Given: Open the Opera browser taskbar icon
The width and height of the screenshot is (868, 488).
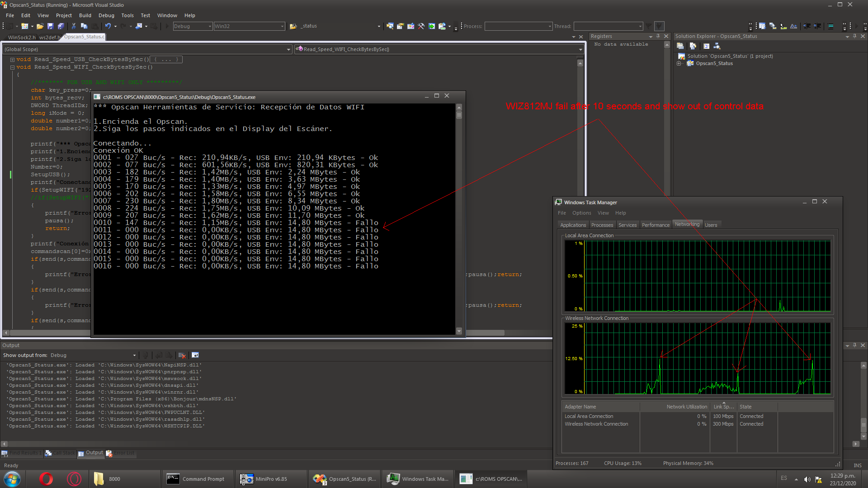Looking at the screenshot, I should click(46, 479).
